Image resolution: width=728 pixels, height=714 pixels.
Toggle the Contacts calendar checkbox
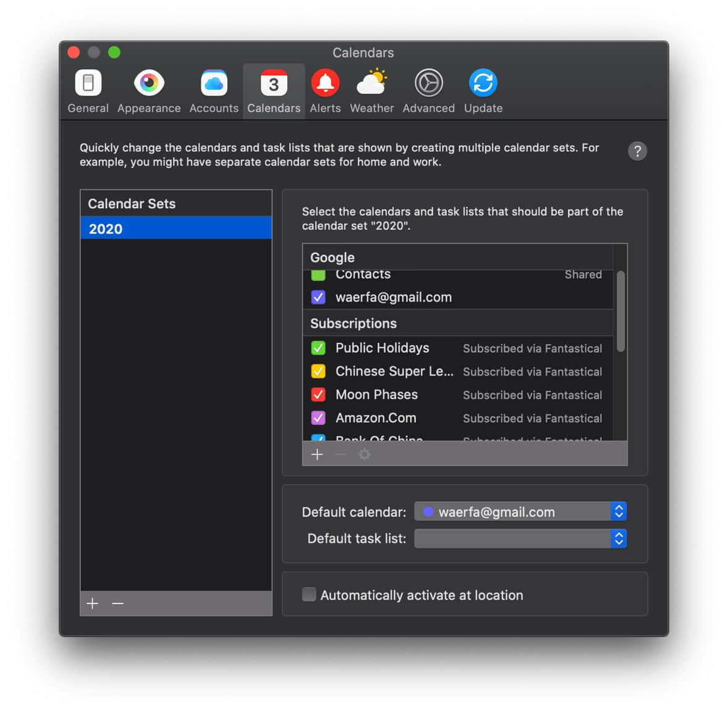click(x=318, y=275)
